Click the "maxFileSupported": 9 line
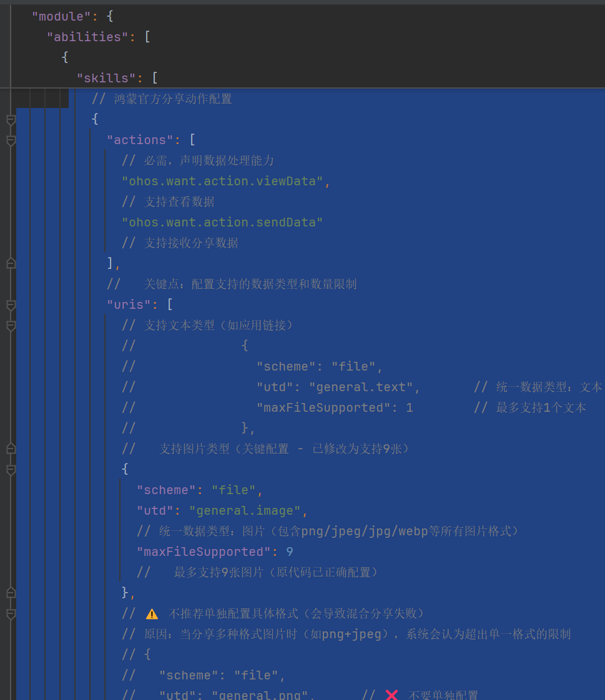This screenshot has height=700, width=605. tap(215, 552)
